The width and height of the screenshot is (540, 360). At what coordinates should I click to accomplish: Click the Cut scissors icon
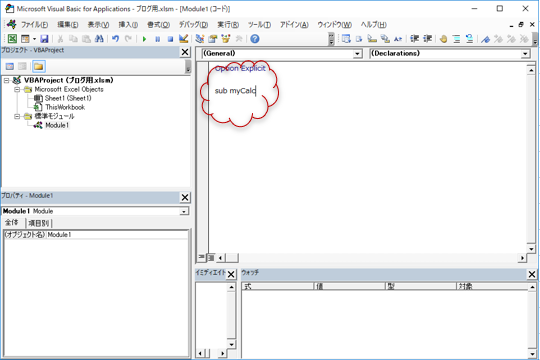tap(60, 39)
